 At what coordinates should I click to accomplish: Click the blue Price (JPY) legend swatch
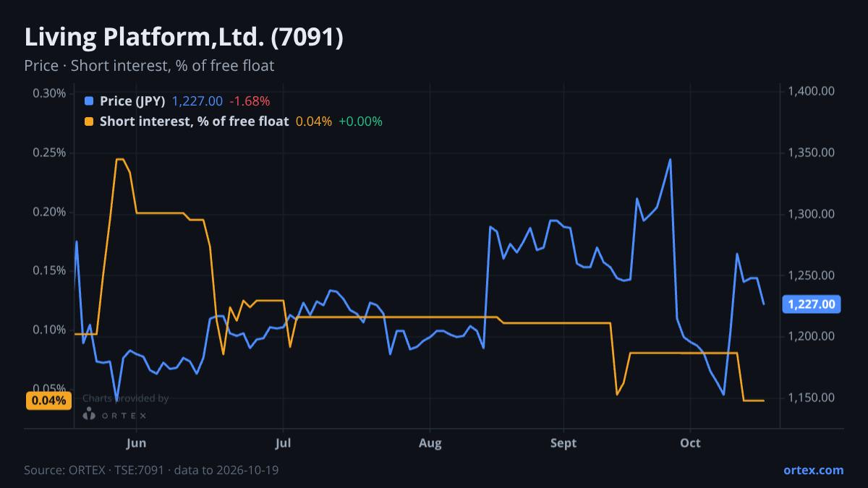tap(89, 101)
